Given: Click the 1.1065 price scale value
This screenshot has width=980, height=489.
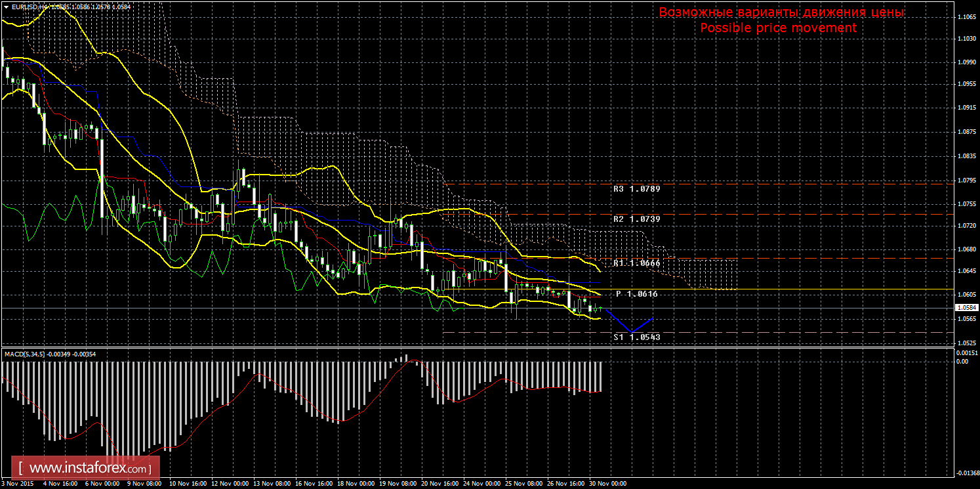Looking at the screenshot, I should click(x=966, y=18).
